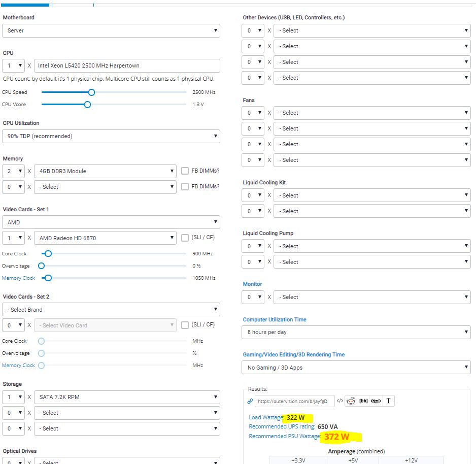Viewport: 476px width, 464px height.
Task: Click the Recommended PSU Wattage link
Action: 285,437
